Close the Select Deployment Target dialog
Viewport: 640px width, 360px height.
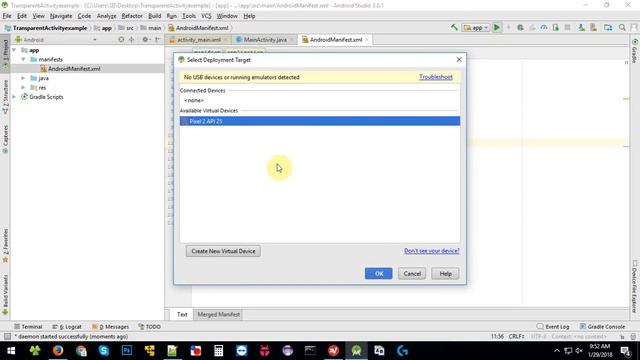tap(459, 60)
